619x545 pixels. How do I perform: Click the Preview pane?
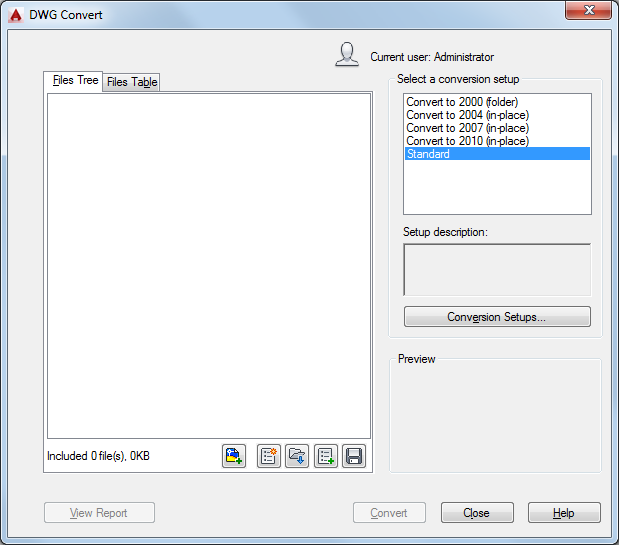point(495,418)
